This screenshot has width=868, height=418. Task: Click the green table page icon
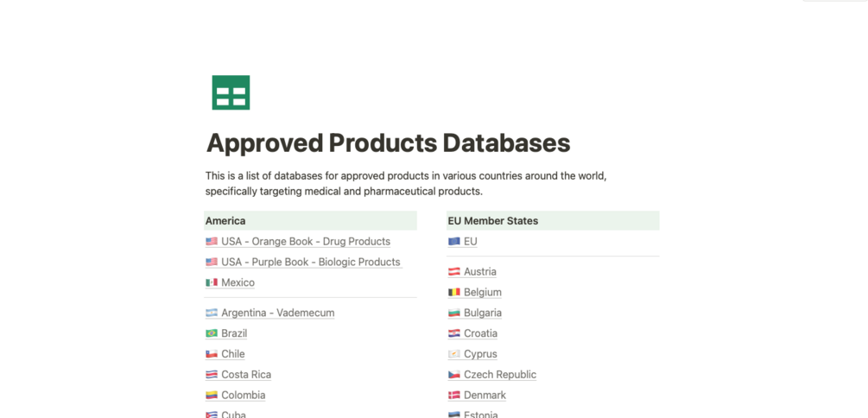231,92
